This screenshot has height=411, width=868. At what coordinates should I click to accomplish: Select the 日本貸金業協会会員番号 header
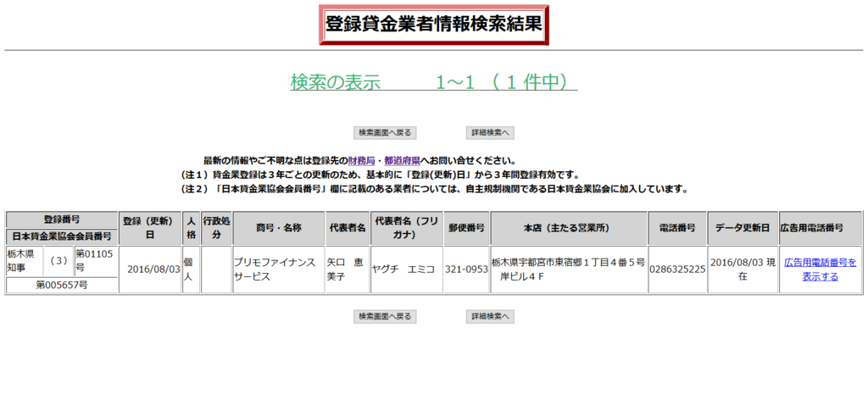click(62, 236)
